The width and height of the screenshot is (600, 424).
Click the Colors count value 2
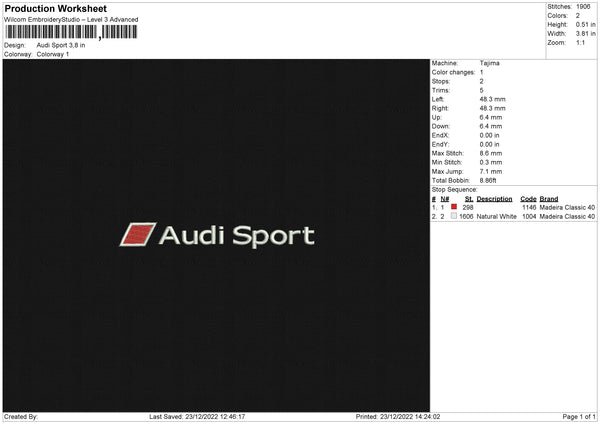[577, 16]
